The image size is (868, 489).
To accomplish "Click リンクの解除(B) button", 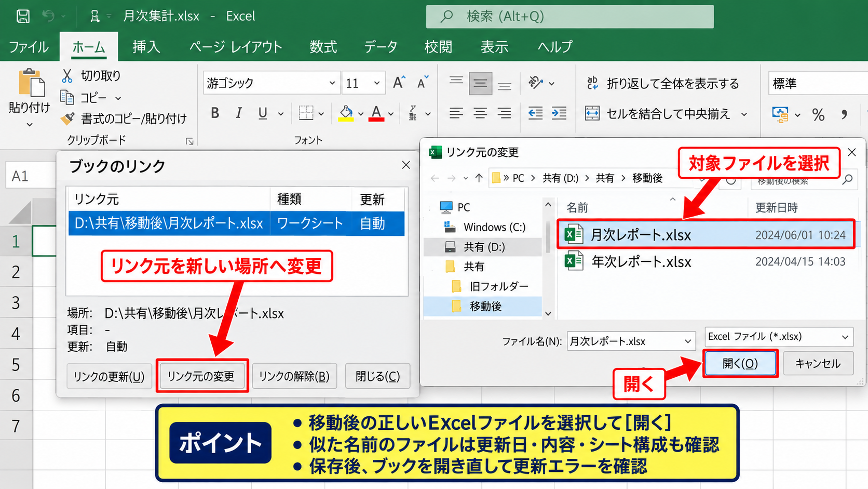I will click(294, 376).
